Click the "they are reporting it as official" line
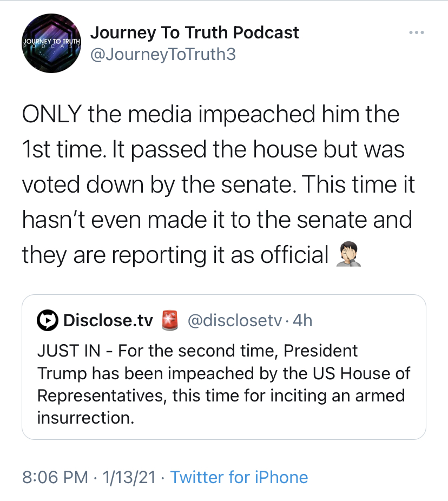The width and height of the screenshot is (448, 501). (x=175, y=255)
